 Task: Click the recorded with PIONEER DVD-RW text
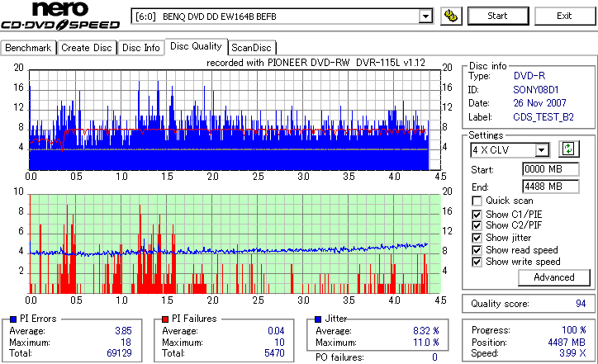tap(316, 63)
